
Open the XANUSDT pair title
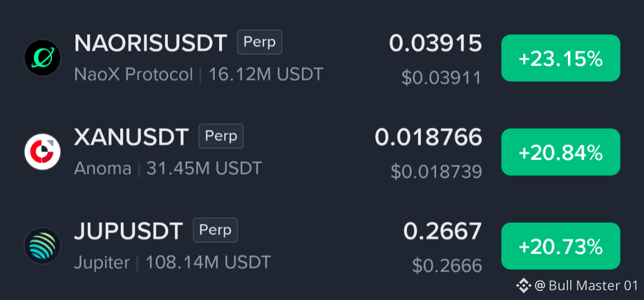(x=131, y=137)
